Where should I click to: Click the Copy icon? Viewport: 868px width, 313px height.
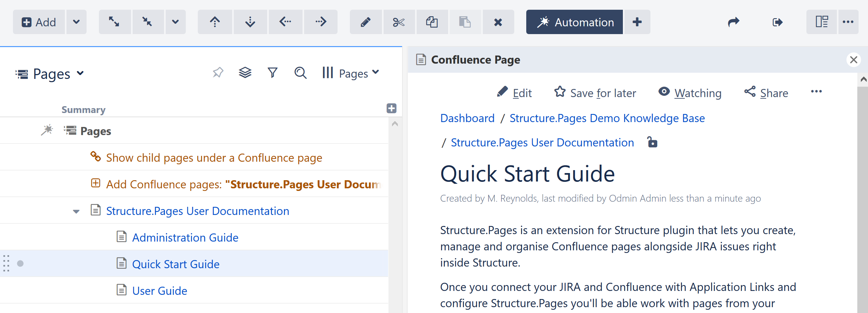[432, 22]
